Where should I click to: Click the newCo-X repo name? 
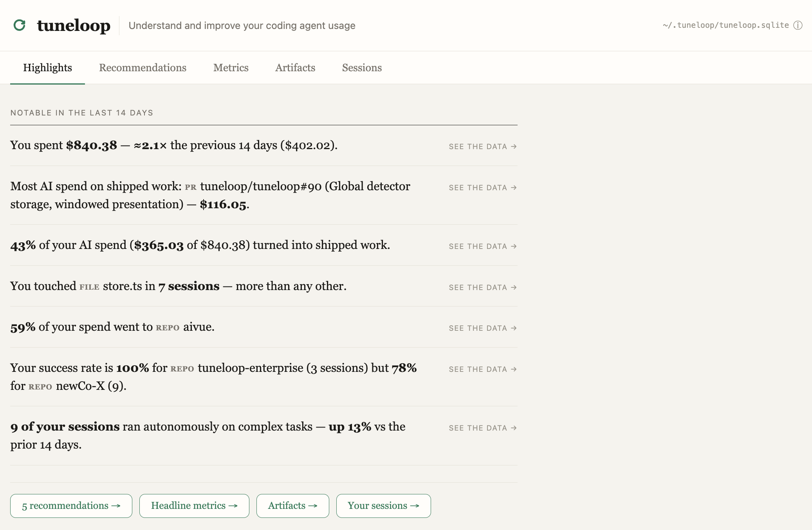80,386
